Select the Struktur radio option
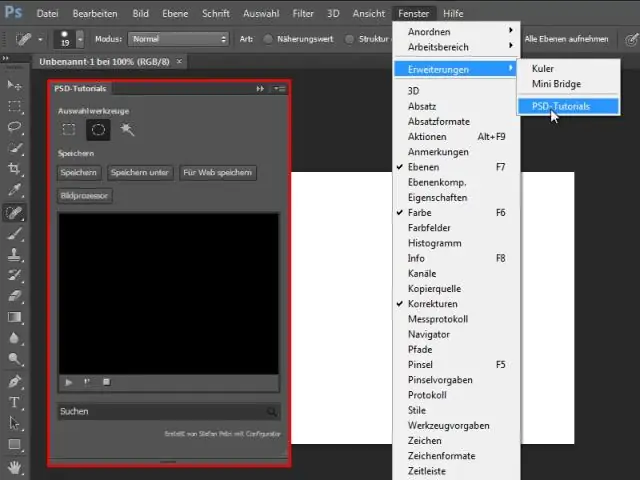Viewport: 640px width, 480px height. click(x=349, y=39)
